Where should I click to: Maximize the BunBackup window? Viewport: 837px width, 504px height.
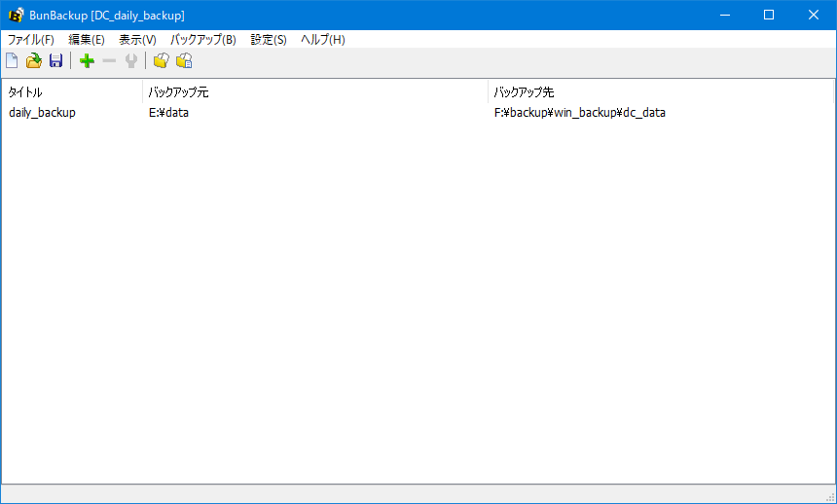click(769, 15)
